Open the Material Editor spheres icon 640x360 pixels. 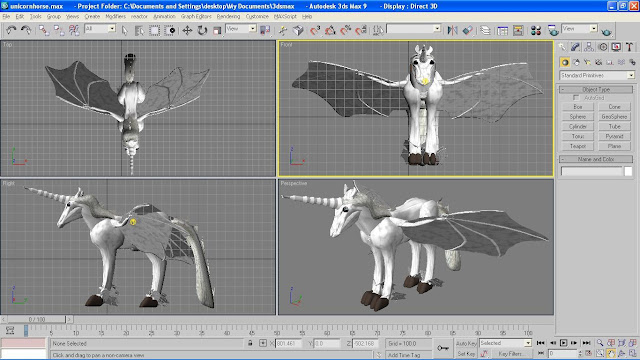point(536,30)
